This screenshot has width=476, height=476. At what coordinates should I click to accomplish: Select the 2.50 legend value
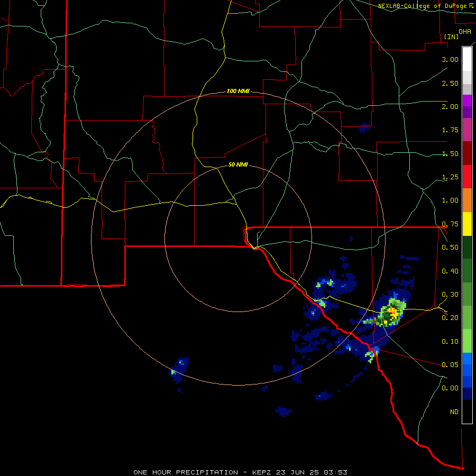(450, 83)
